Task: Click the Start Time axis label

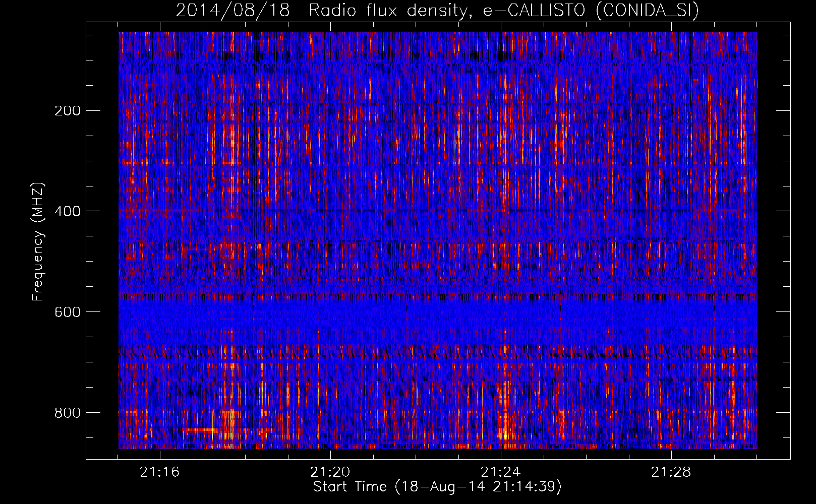Action: tap(437, 487)
